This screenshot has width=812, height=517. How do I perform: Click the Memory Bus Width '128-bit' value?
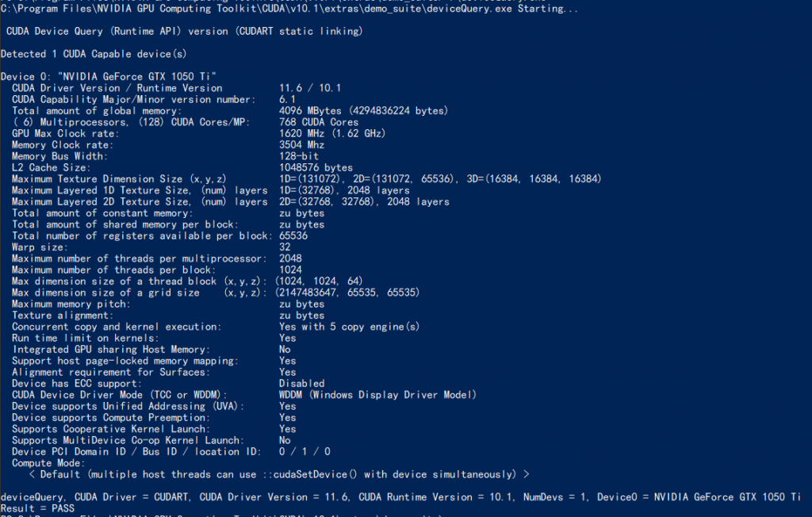click(x=299, y=156)
